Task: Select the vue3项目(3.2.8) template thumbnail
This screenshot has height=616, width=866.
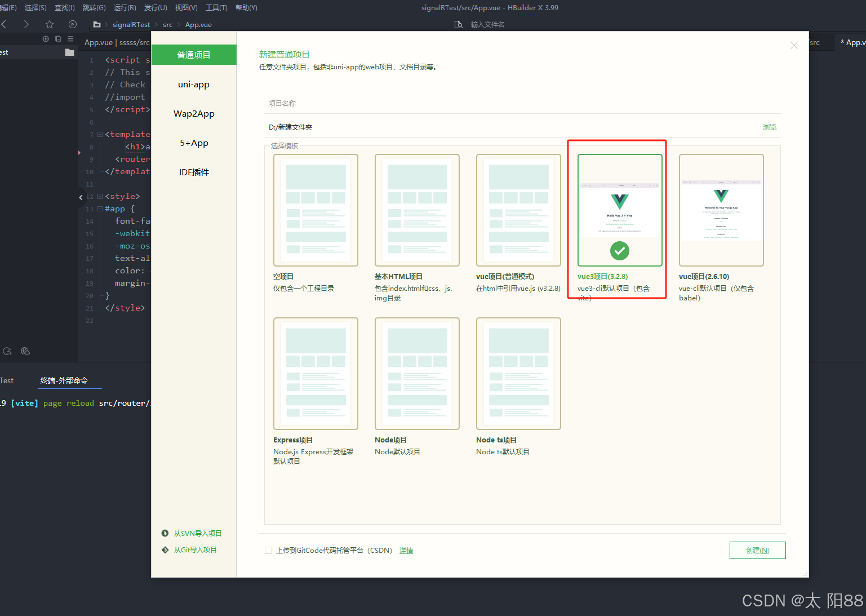Action: coord(620,210)
